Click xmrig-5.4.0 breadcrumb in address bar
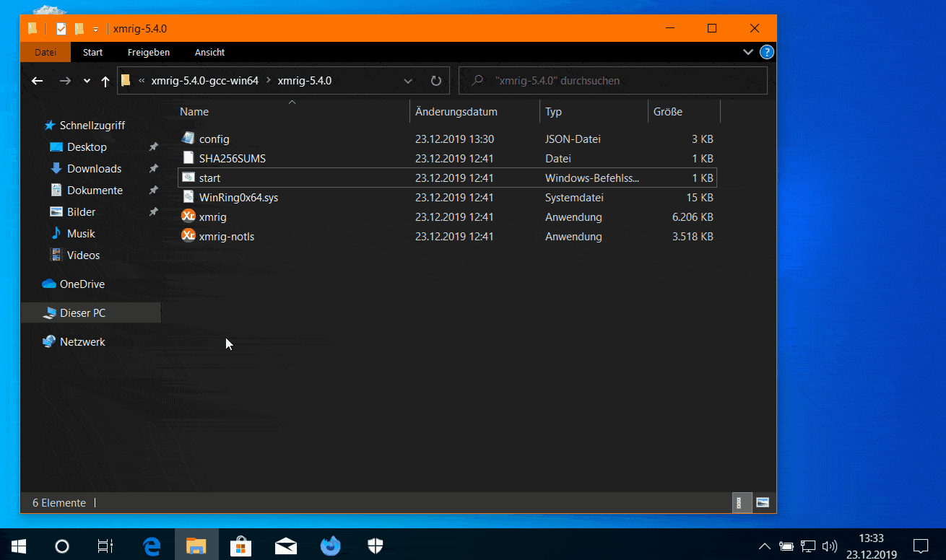Viewport: 946px width, 560px height. coord(305,81)
